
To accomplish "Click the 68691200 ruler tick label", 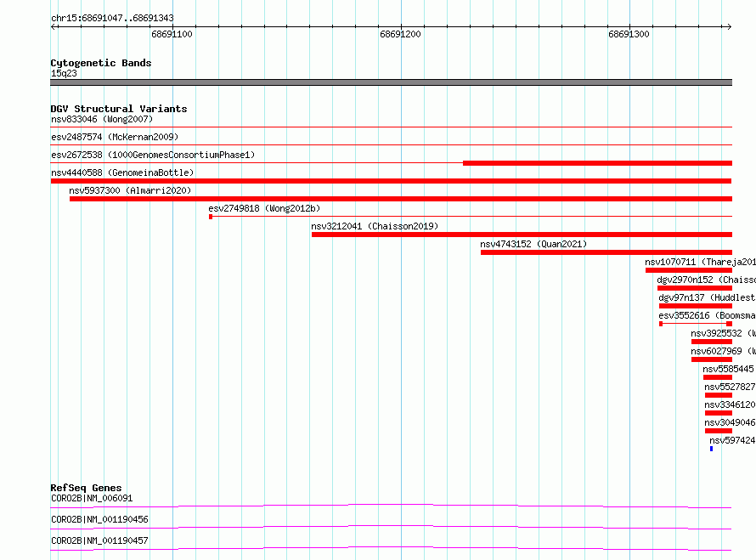I will [400, 34].
